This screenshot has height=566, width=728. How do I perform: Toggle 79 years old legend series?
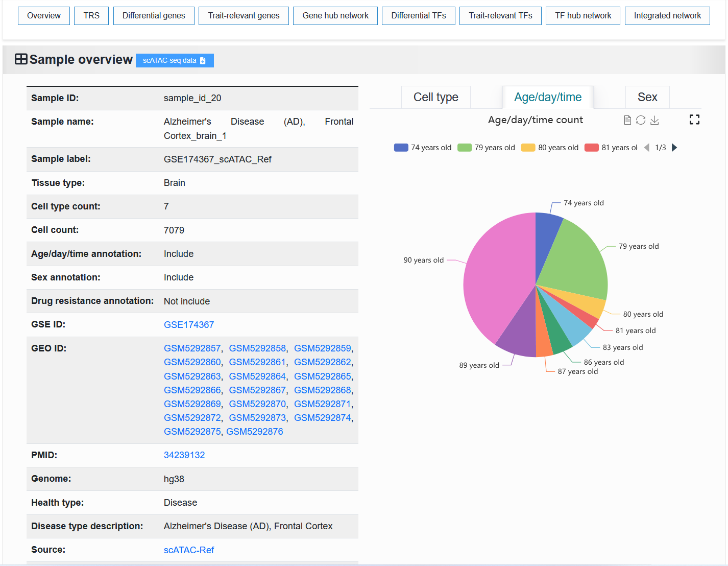(x=486, y=148)
